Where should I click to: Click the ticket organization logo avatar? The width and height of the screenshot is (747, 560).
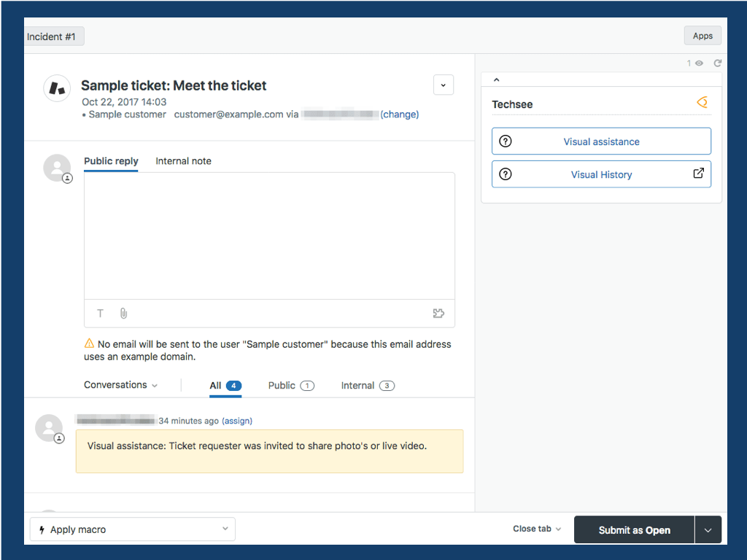point(57,88)
